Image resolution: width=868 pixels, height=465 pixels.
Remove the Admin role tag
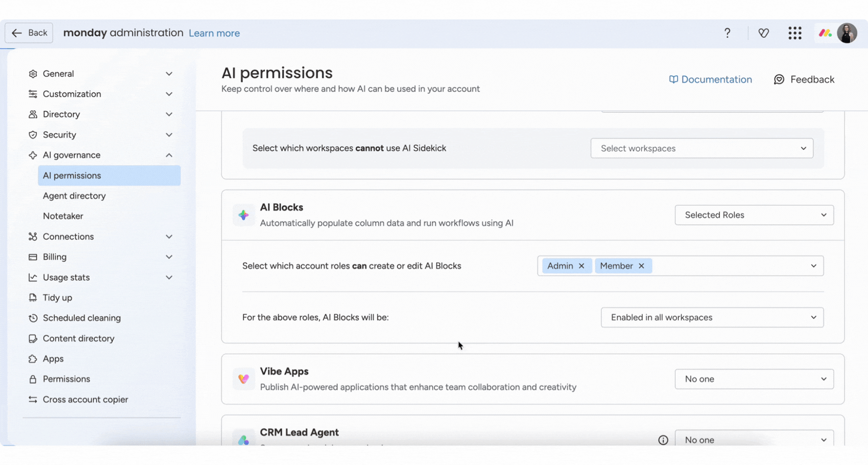point(582,266)
